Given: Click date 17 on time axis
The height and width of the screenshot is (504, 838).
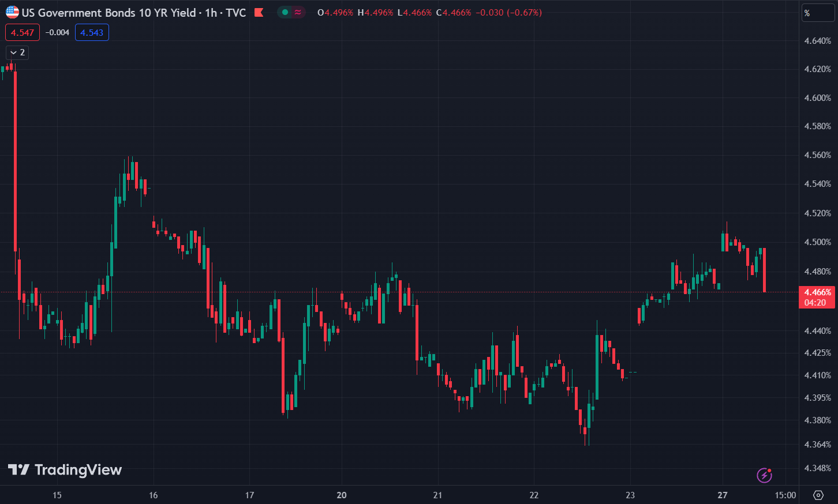Looking at the screenshot, I should click(x=249, y=495).
